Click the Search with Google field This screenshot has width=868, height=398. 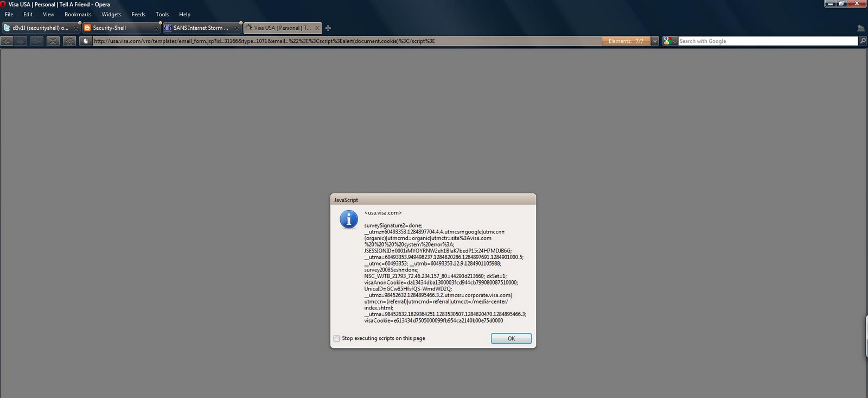[768, 41]
